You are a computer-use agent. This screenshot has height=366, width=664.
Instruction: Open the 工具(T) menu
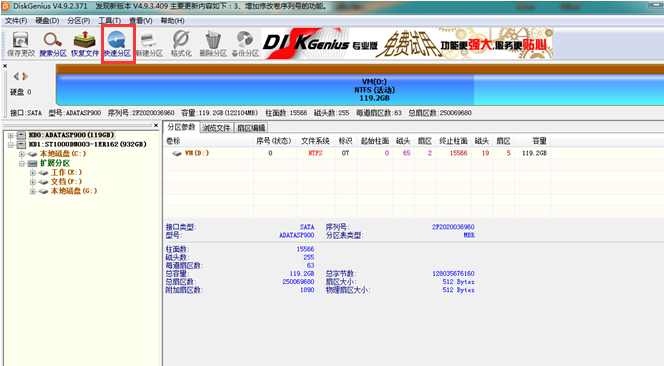point(110,21)
